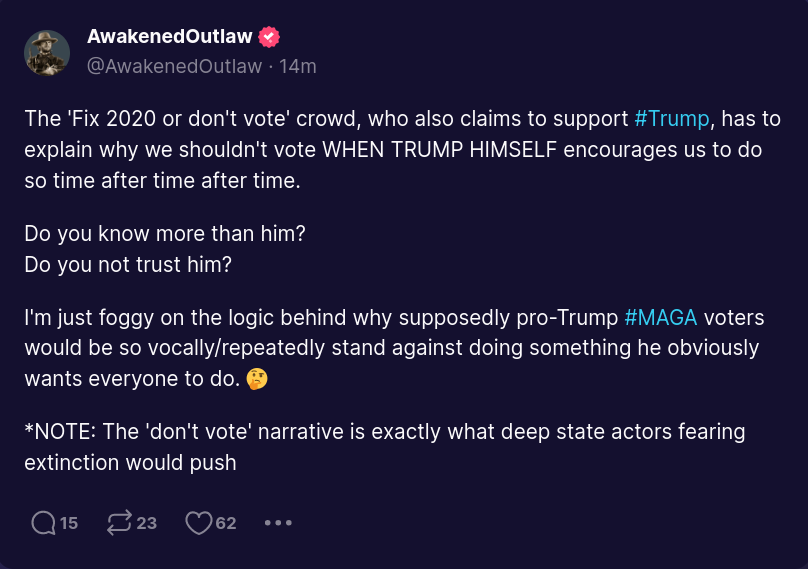This screenshot has width=808, height=569.
Task: Open the three-dot more options menu
Action: point(278,522)
